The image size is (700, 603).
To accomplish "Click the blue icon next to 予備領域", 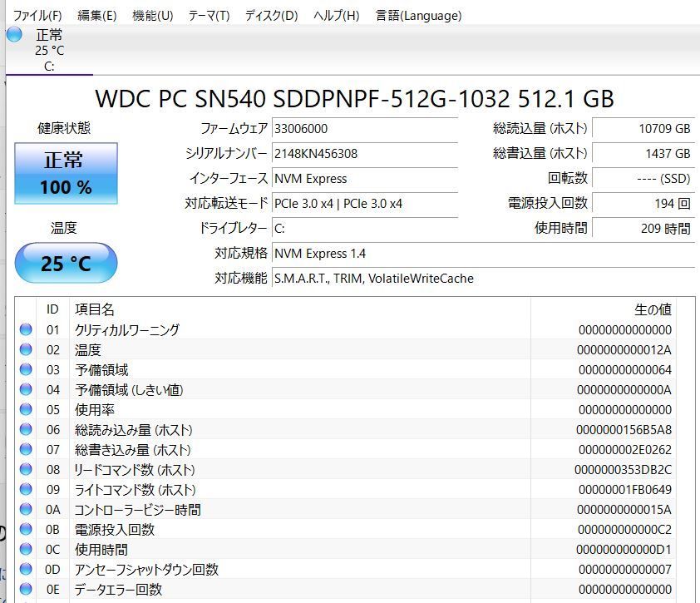I will point(26,369).
